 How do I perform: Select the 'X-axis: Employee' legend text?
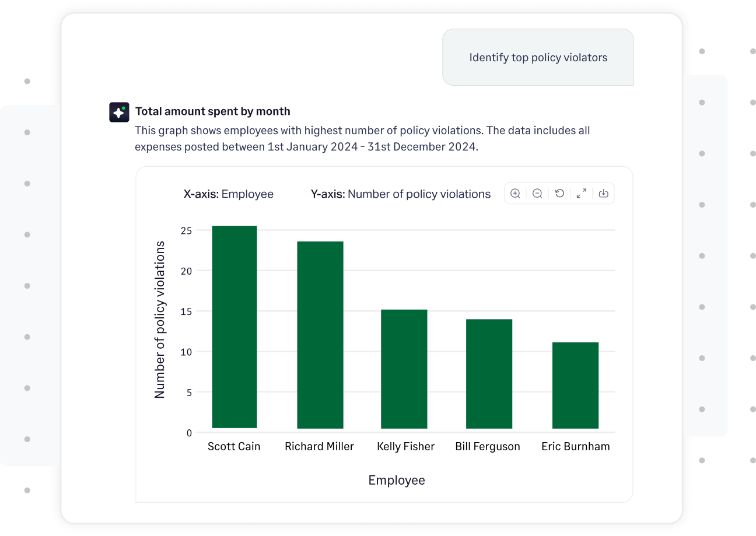tap(229, 194)
